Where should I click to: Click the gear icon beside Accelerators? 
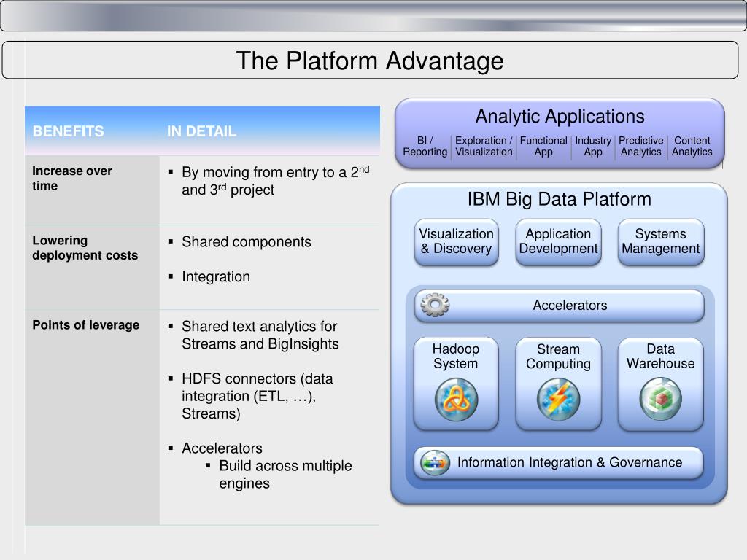[x=435, y=305]
